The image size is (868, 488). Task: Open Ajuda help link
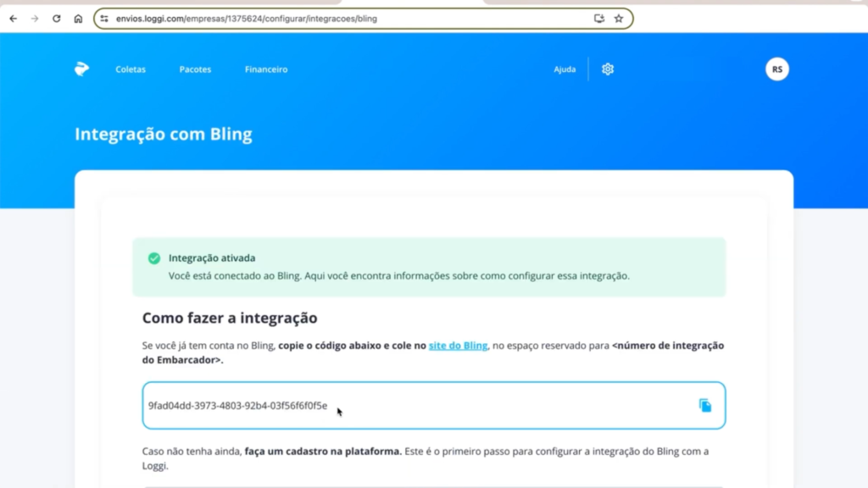coord(565,69)
